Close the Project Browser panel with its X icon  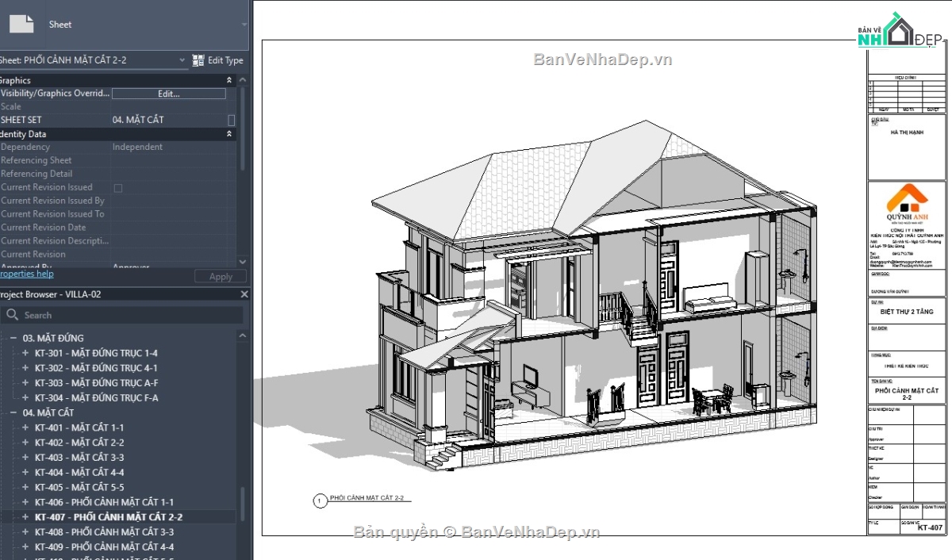pyautogui.click(x=244, y=293)
